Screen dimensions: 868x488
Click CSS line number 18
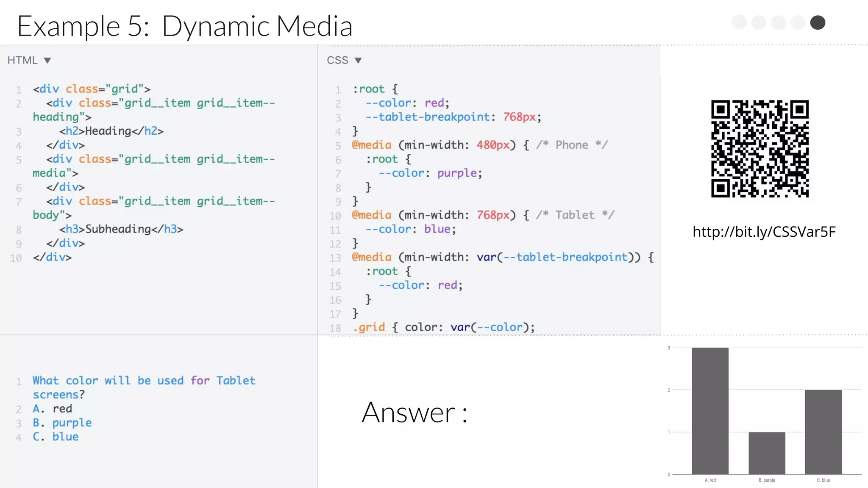[x=335, y=328]
